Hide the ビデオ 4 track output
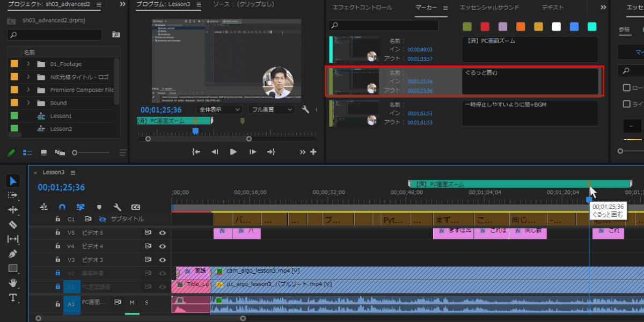 162,246
